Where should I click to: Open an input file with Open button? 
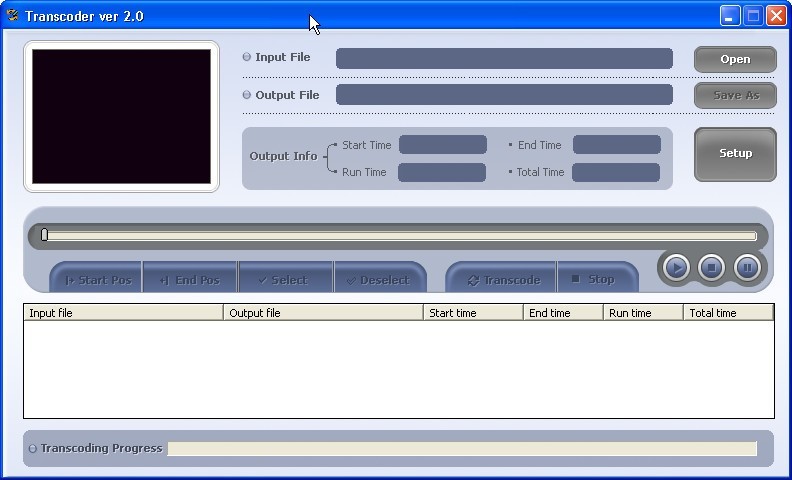tap(735, 59)
